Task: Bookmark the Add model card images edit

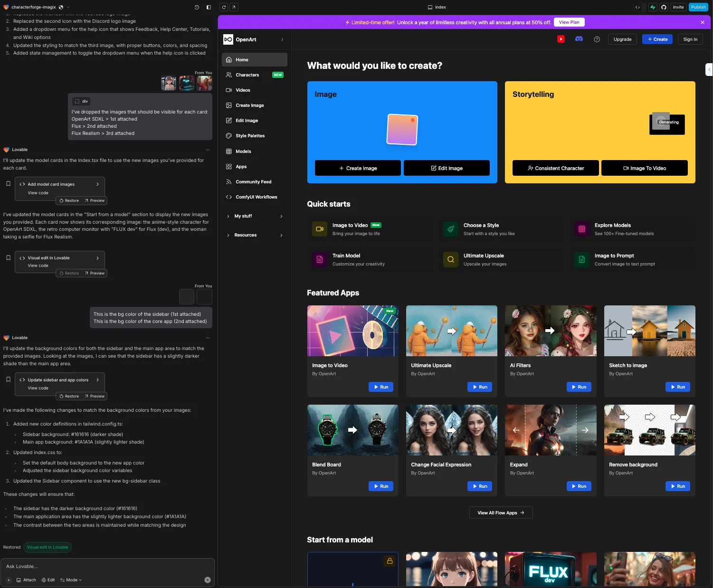Action: [8, 184]
